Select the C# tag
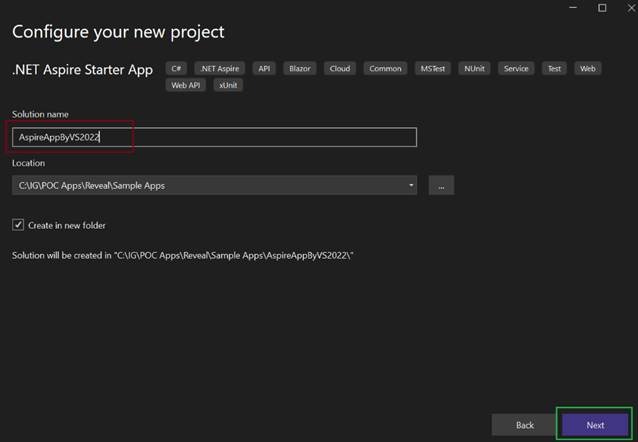Image resolution: width=638 pixels, height=442 pixels. (177, 69)
